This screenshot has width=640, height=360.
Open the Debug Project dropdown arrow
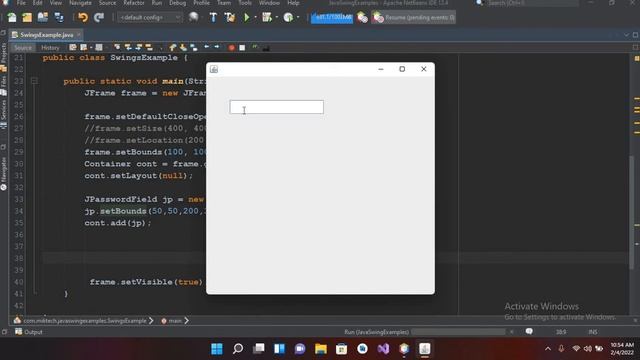click(x=277, y=18)
